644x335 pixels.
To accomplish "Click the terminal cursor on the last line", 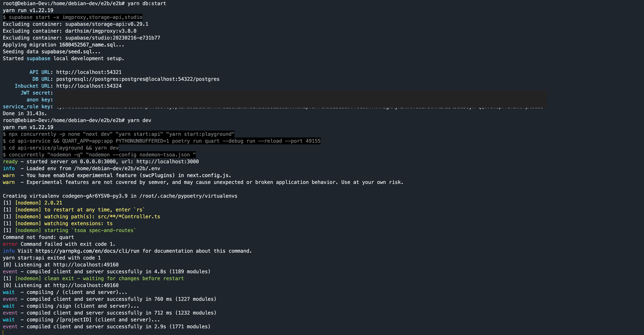I will click(3, 332).
